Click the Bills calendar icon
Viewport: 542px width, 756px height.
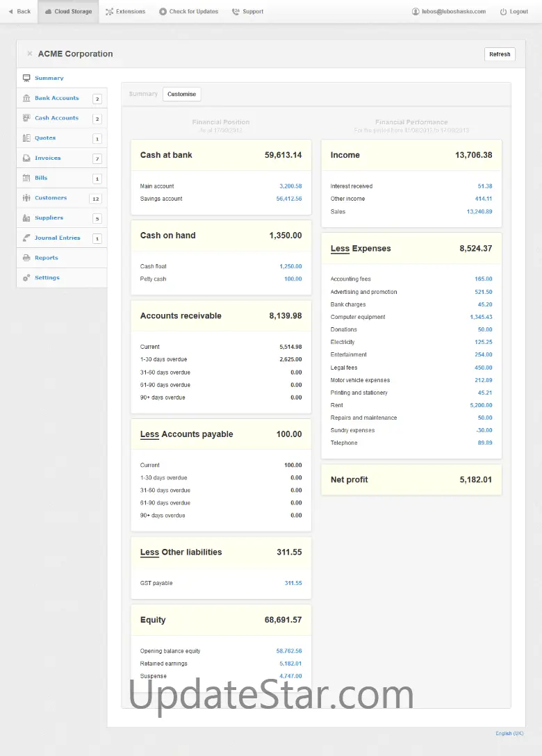pyautogui.click(x=26, y=178)
